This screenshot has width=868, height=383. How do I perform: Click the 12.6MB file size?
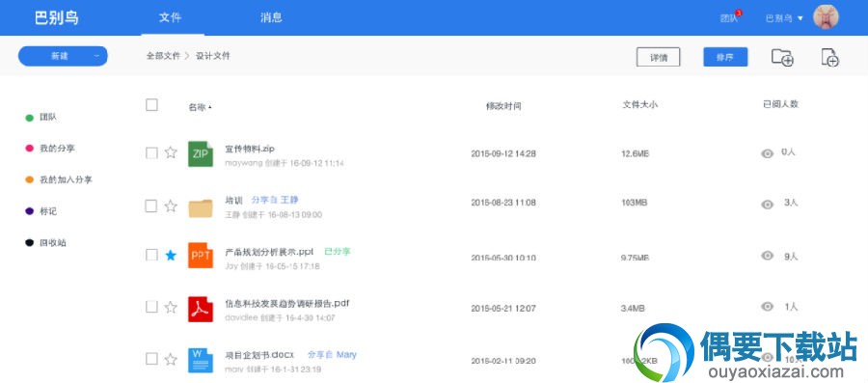pyautogui.click(x=635, y=153)
